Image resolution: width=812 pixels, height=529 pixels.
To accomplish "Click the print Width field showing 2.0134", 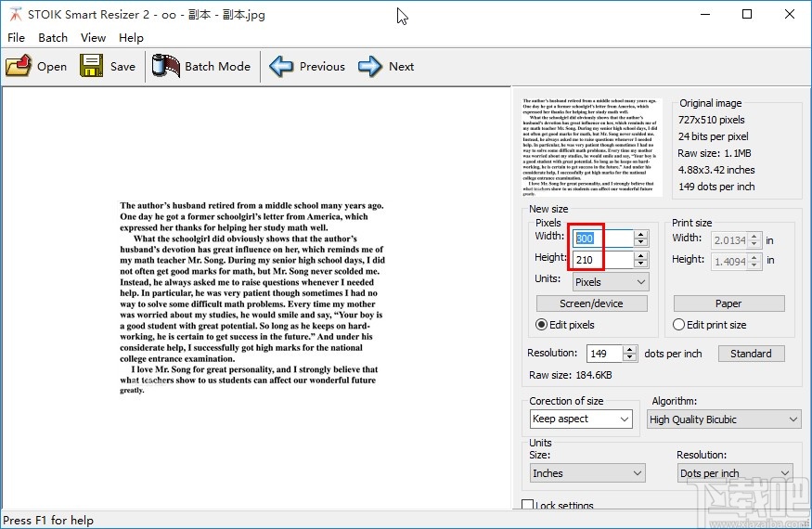I will click(729, 239).
